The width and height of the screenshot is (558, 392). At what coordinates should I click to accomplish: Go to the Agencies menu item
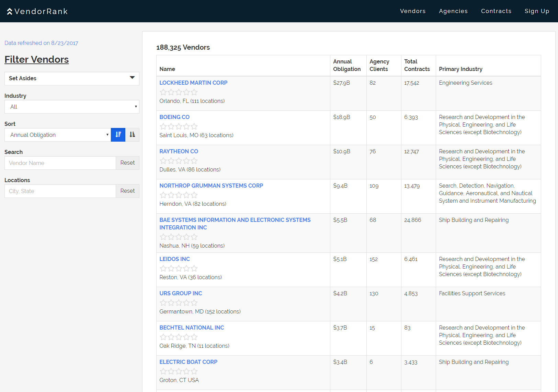coord(453,11)
